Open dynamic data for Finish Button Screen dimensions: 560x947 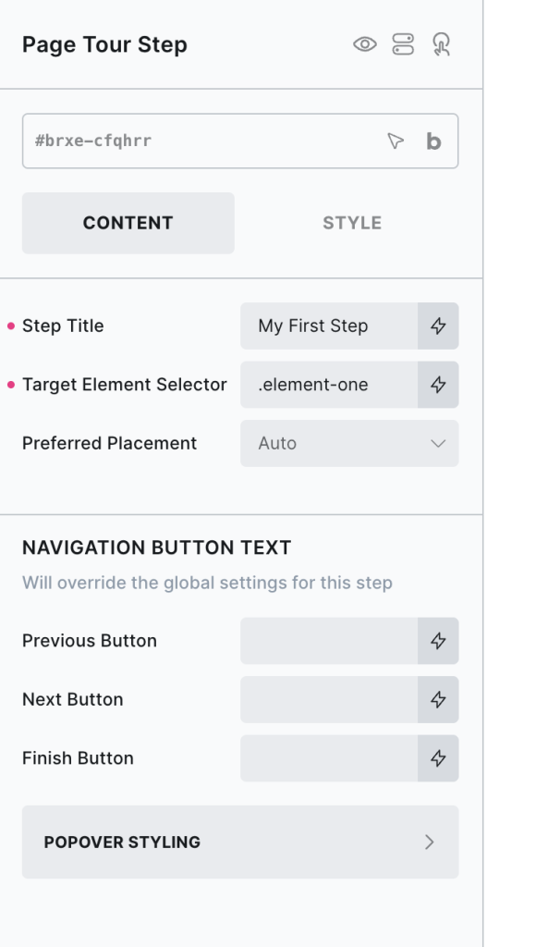438,758
